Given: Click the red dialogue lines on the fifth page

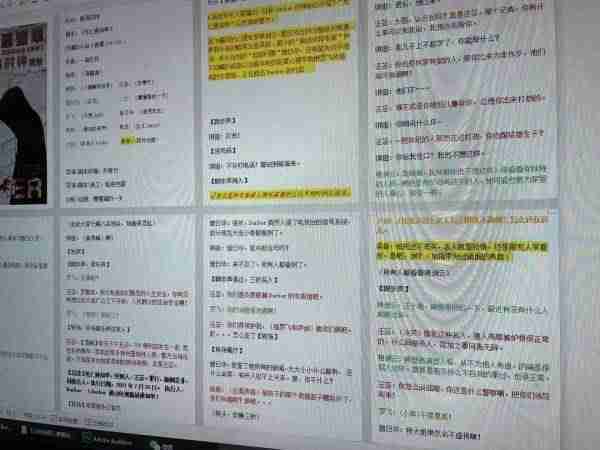Looking at the screenshot, I should click(x=280, y=395).
